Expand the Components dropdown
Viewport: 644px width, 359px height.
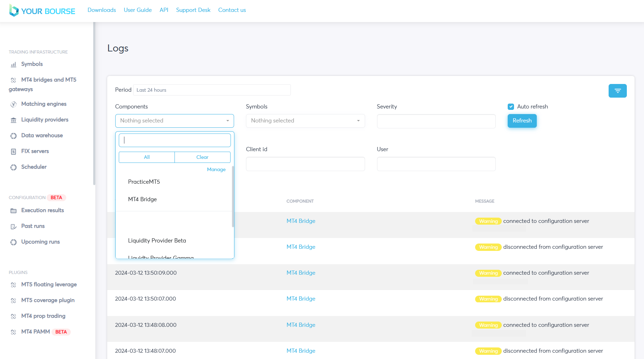point(174,121)
